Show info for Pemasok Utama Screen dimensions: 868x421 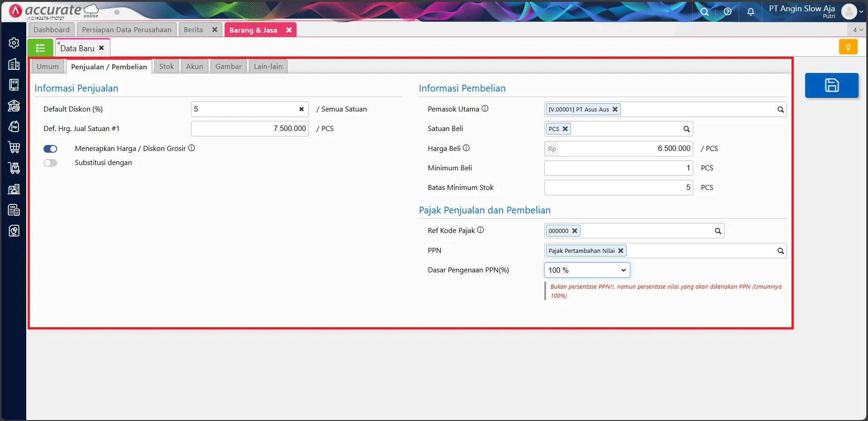coord(485,109)
